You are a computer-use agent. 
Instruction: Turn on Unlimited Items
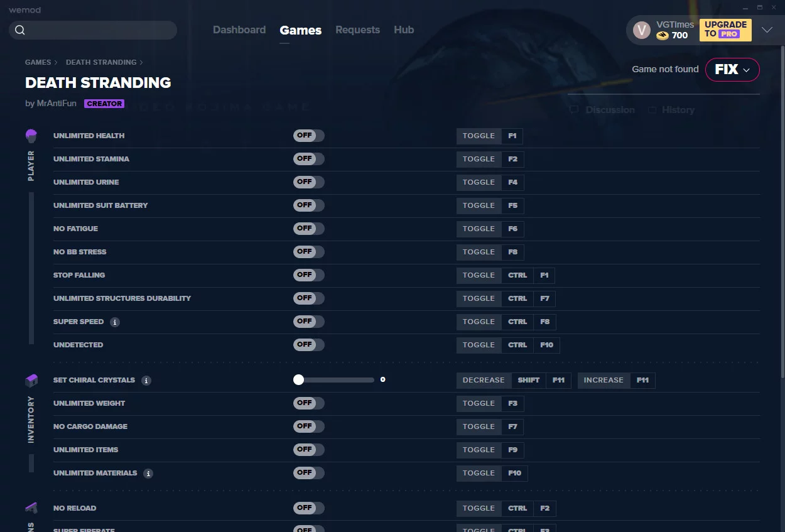pos(309,450)
